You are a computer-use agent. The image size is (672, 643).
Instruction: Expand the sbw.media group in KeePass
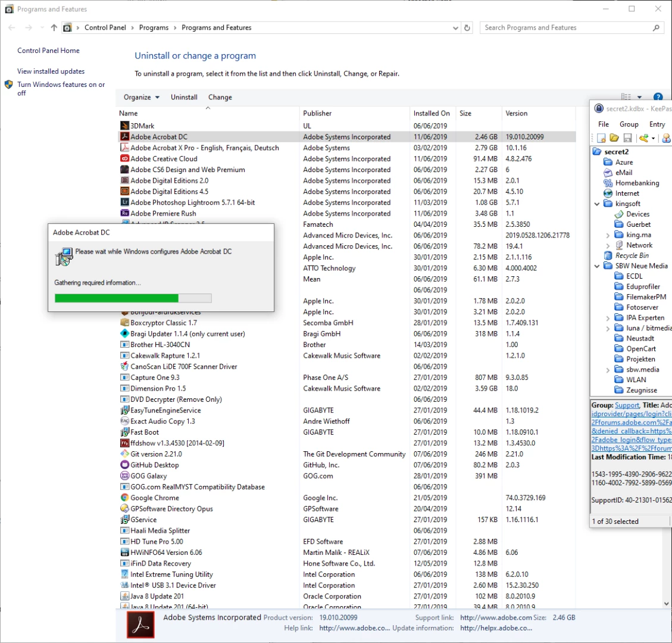608,370
